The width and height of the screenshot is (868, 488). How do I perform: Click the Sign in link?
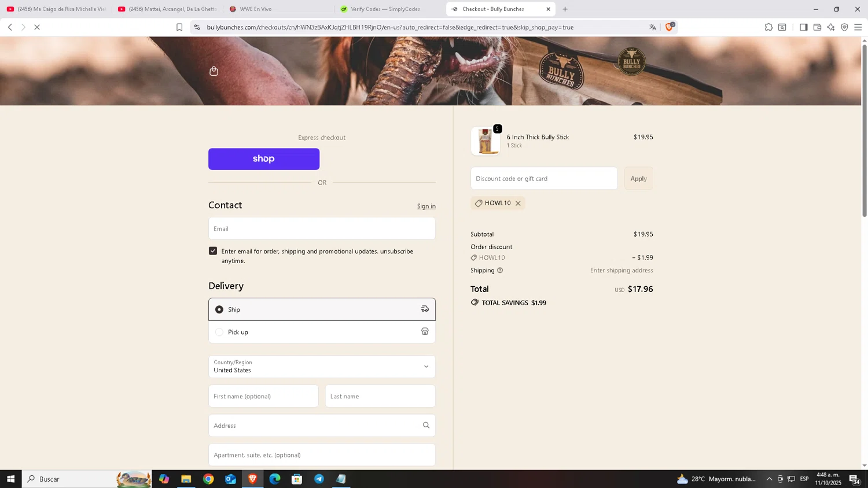tap(426, 206)
